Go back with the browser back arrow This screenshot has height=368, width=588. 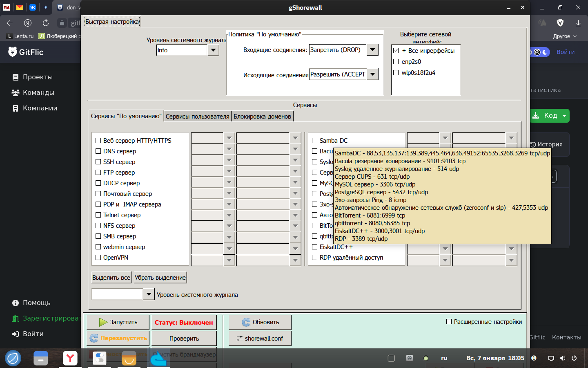pyautogui.click(x=10, y=23)
